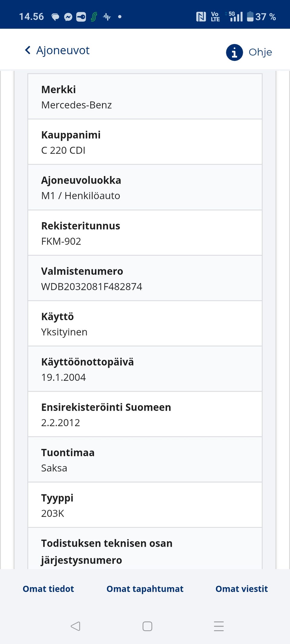Open recent apps with three-line icon
The height and width of the screenshot is (644, 290).
(219, 626)
